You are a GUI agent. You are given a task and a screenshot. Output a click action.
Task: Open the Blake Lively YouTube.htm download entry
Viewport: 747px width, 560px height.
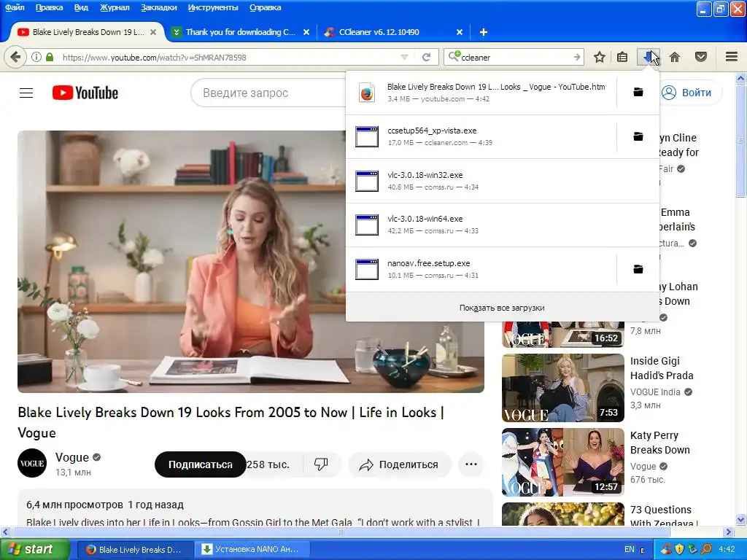481,93
